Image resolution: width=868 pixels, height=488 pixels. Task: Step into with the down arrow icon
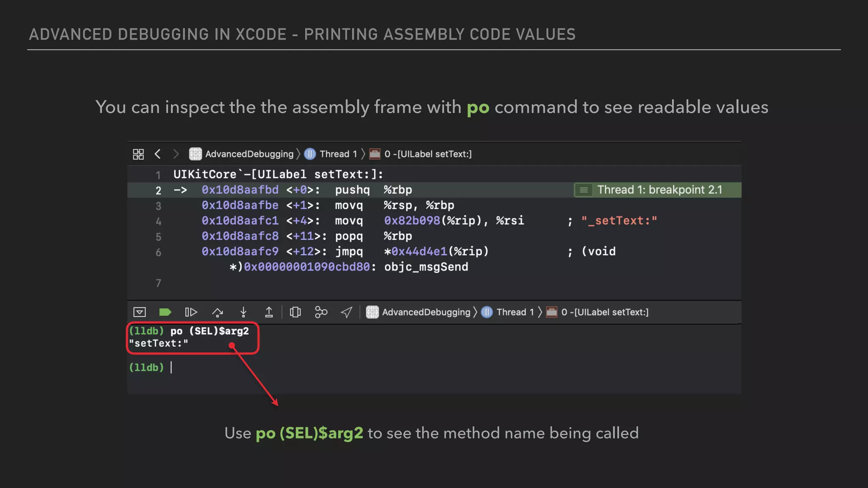(243, 312)
